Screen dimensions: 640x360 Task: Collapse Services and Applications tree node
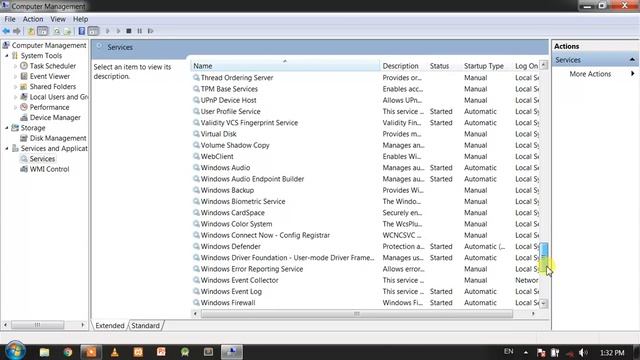(x=7, y=149)
